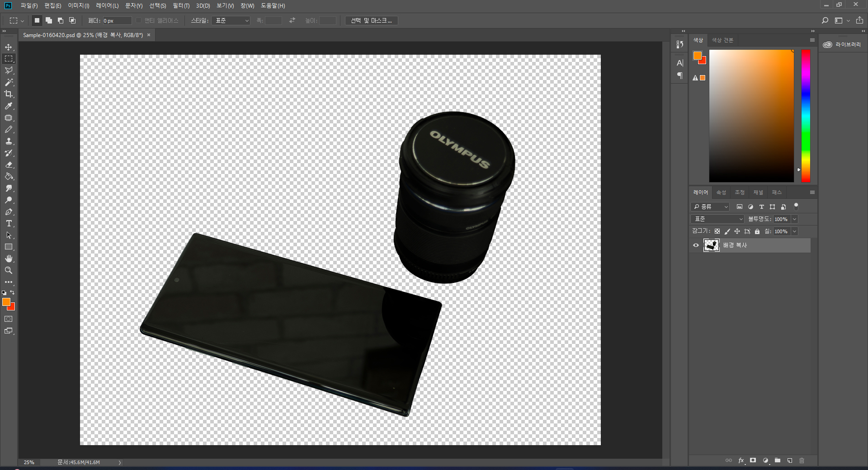This screenshot has height=470, width=868.
Task: Choose Add to Selection mode
Action: [x=49, y=20]
